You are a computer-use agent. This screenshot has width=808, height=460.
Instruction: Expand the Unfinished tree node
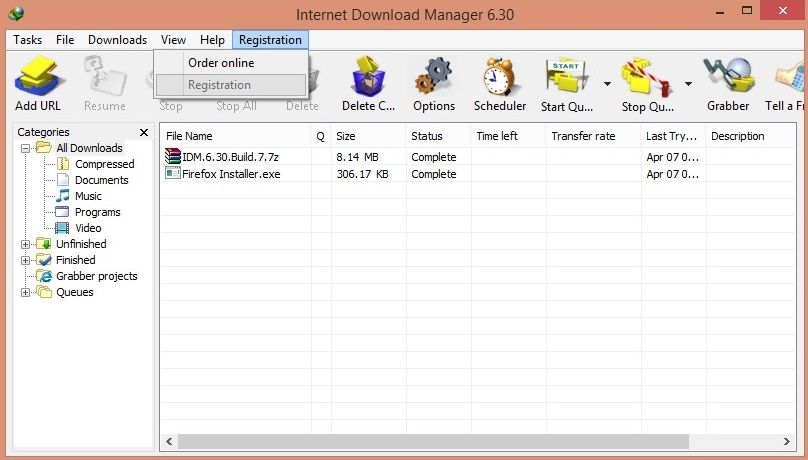click(25, 244)
